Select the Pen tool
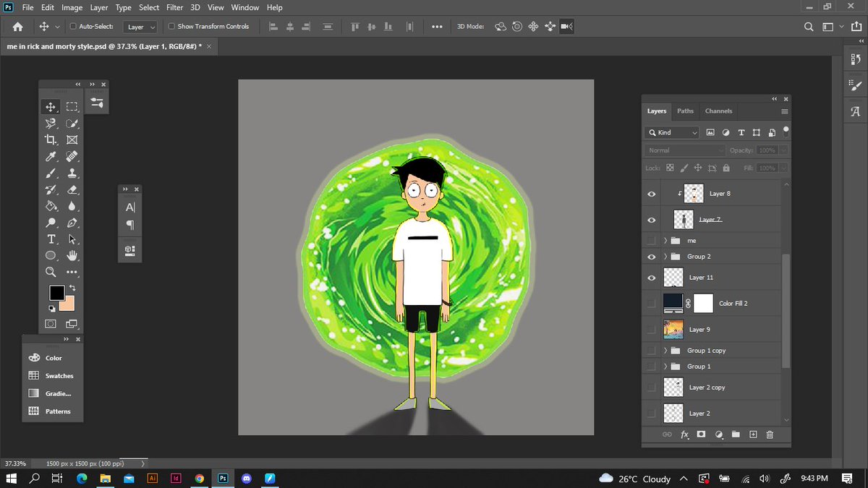 (x=72, y=223)
